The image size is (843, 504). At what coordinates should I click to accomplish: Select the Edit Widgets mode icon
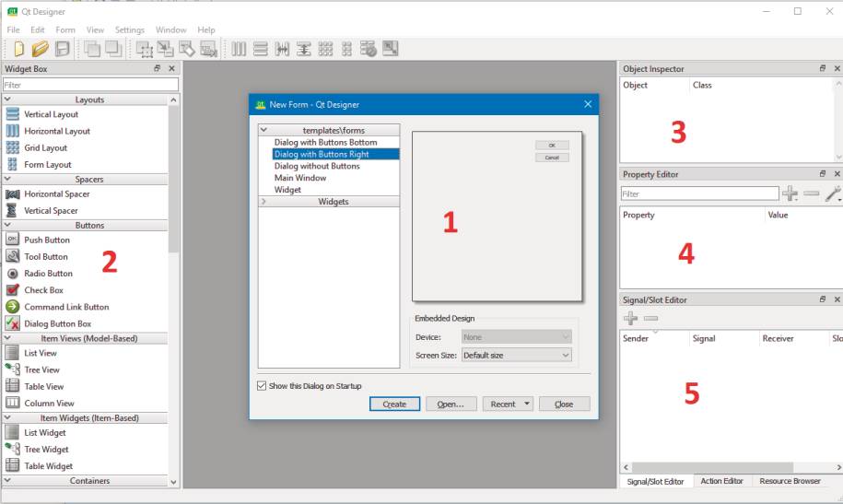point(144,49)
